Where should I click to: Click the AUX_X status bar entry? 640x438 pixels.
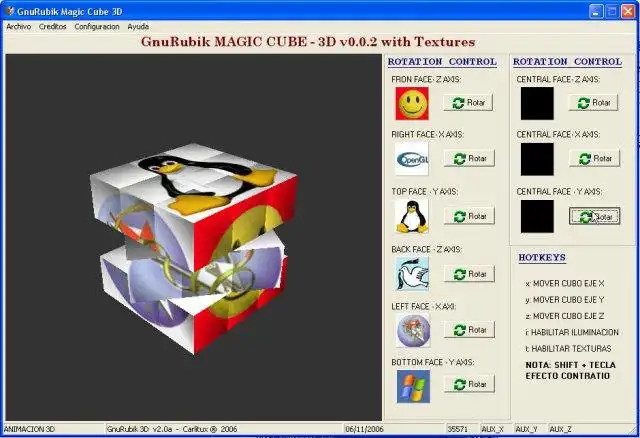493,429
